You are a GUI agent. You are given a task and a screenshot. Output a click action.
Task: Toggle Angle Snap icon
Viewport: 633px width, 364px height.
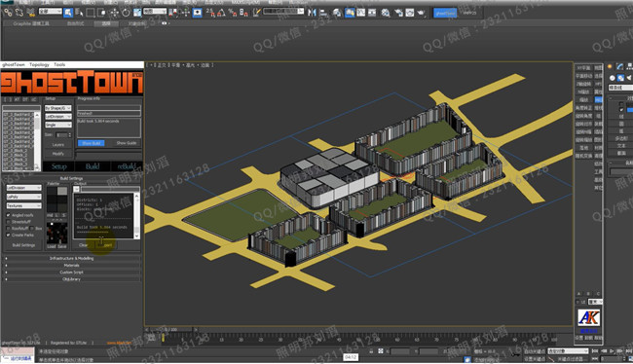[221, 13]
